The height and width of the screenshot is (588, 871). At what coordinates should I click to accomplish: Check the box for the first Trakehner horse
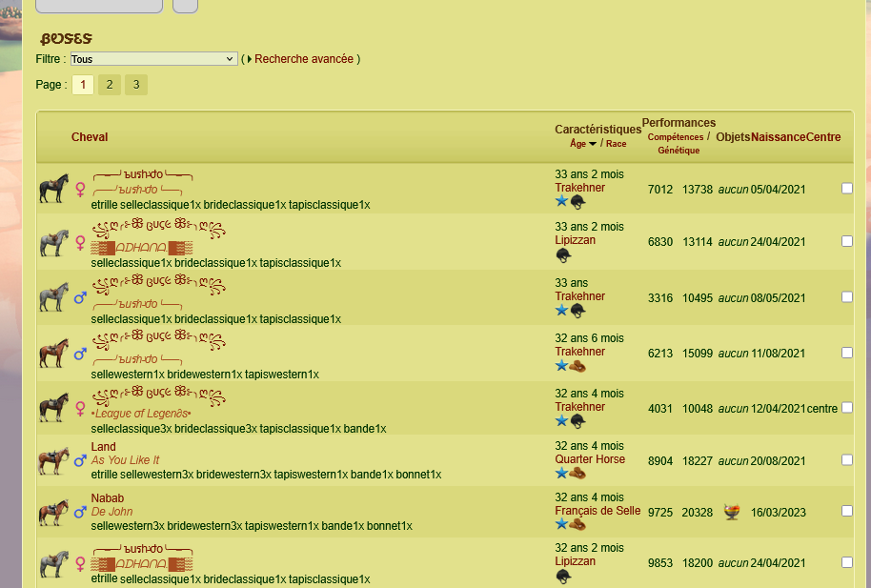(847, 189)
